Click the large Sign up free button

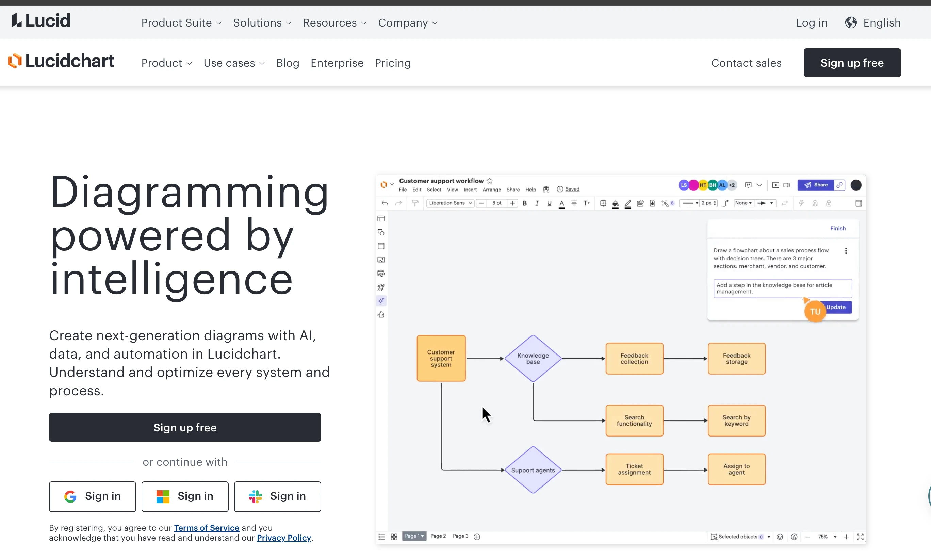point(185,427)
